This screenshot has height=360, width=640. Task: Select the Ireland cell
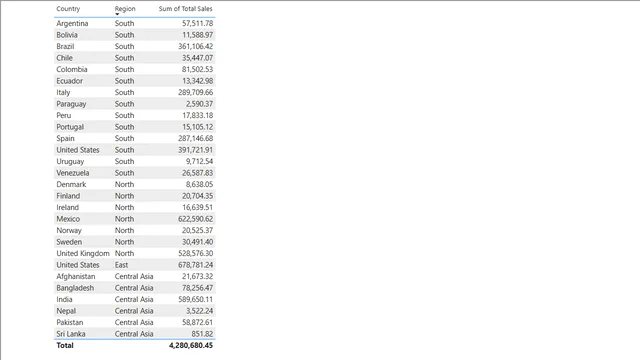[68, 207]
